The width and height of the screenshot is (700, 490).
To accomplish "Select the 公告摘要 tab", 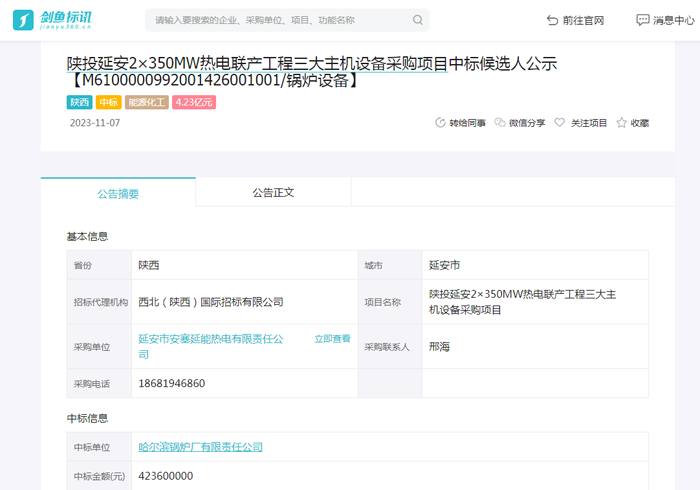I will point(118,193).
